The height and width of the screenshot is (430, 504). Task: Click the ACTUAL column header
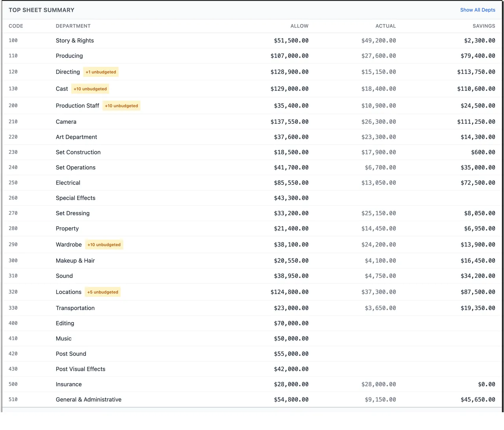point(385,26)
